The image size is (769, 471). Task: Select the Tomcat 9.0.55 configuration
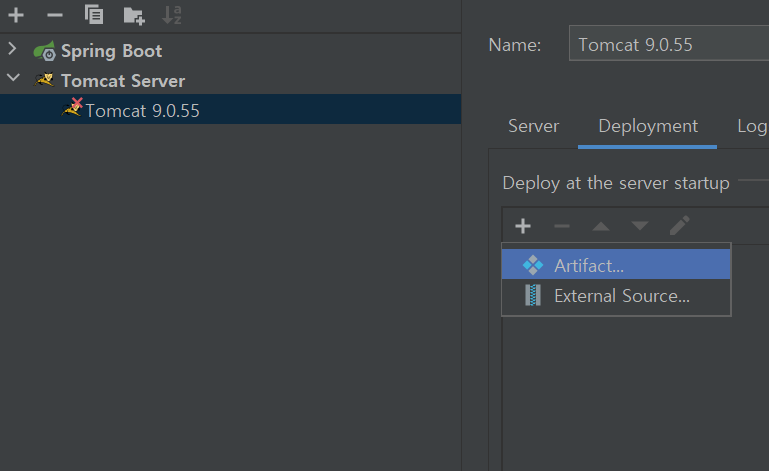click(x=231, y=109)
